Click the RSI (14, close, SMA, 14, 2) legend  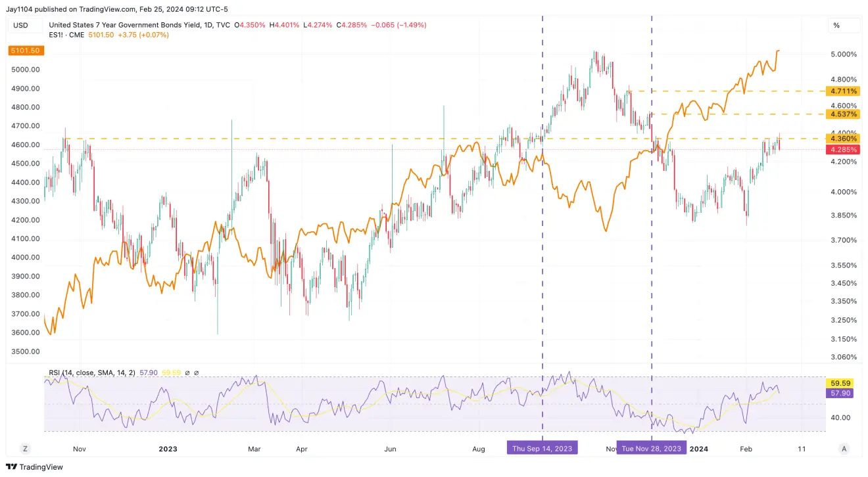click(92, 373)
